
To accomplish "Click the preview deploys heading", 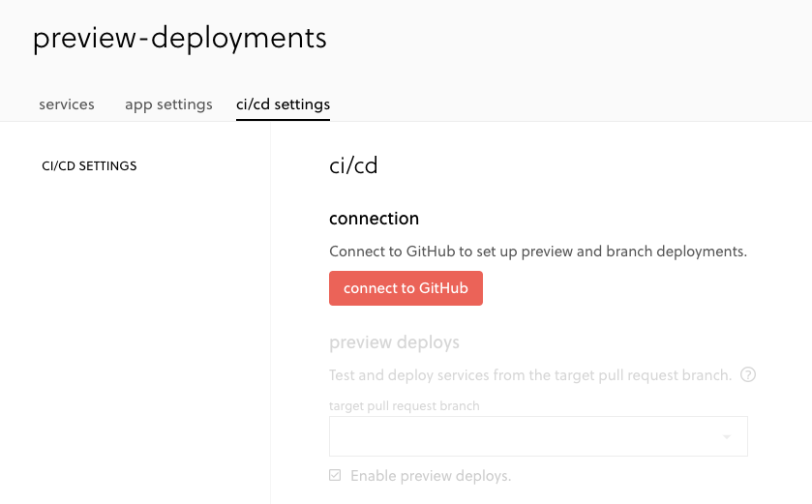I will pos(394,342).
